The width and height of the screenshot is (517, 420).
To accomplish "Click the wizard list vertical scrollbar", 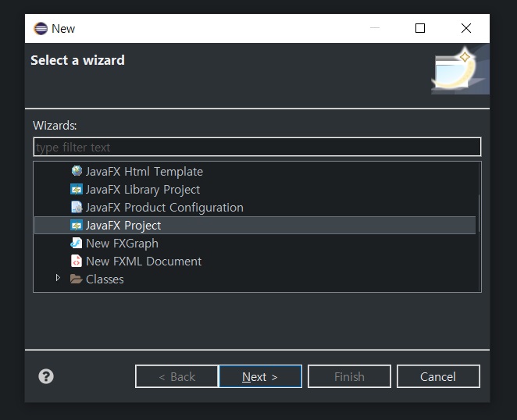I will pos(479,214).
